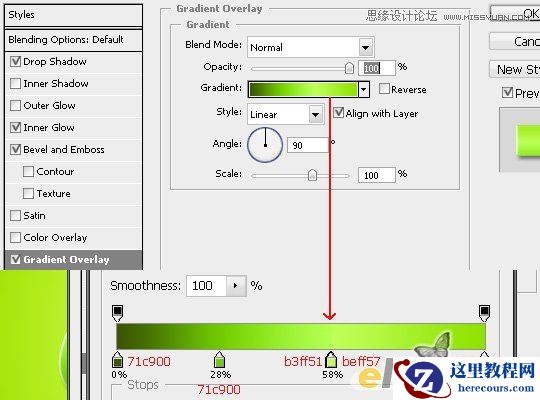Enable the Inner Shadow checkbox
This screenshot has width=540, height=400.
point(15,84)
